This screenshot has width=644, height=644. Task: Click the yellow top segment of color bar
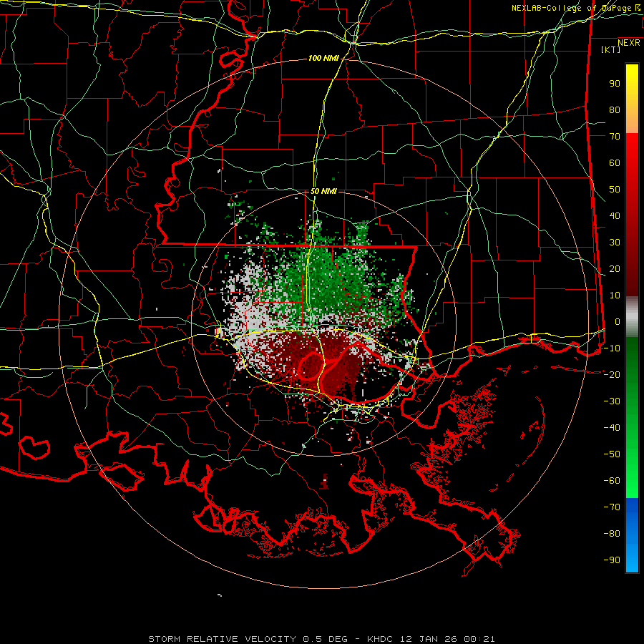click(632, 99)
